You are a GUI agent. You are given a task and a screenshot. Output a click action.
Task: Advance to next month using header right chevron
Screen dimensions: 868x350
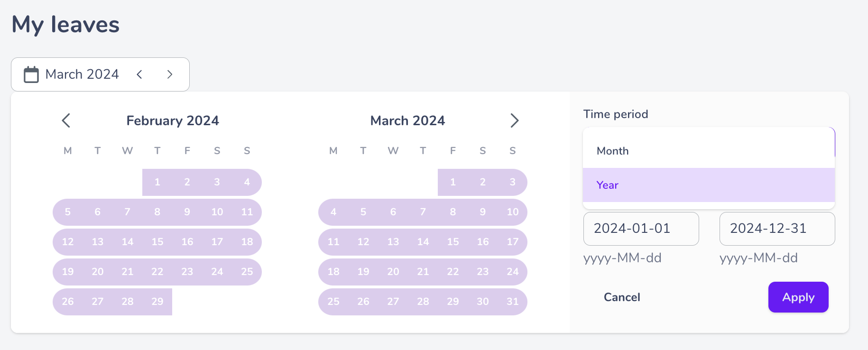(x=170, y=74)
